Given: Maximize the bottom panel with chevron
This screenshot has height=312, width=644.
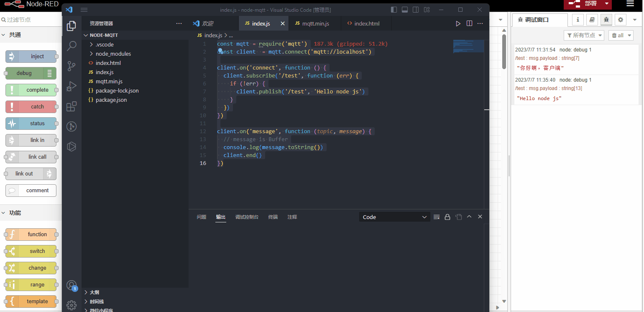Looking at the screenshot, I should click(x=469, y=217).
